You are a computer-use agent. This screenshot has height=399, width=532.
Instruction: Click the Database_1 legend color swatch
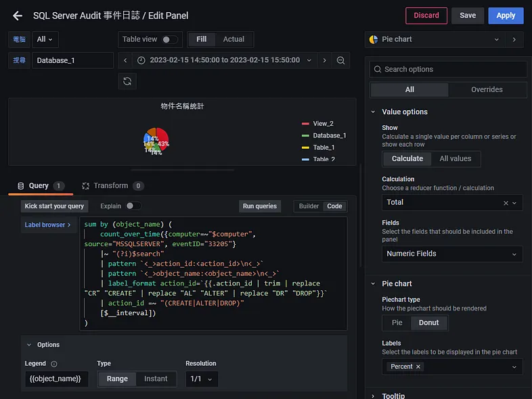[x=305, y=136]
